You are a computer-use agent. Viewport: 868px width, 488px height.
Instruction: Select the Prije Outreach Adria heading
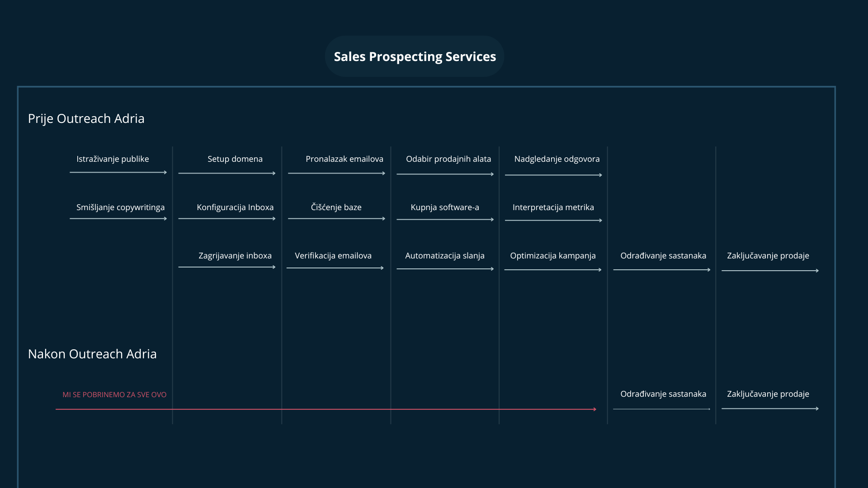tap(86, 118)
